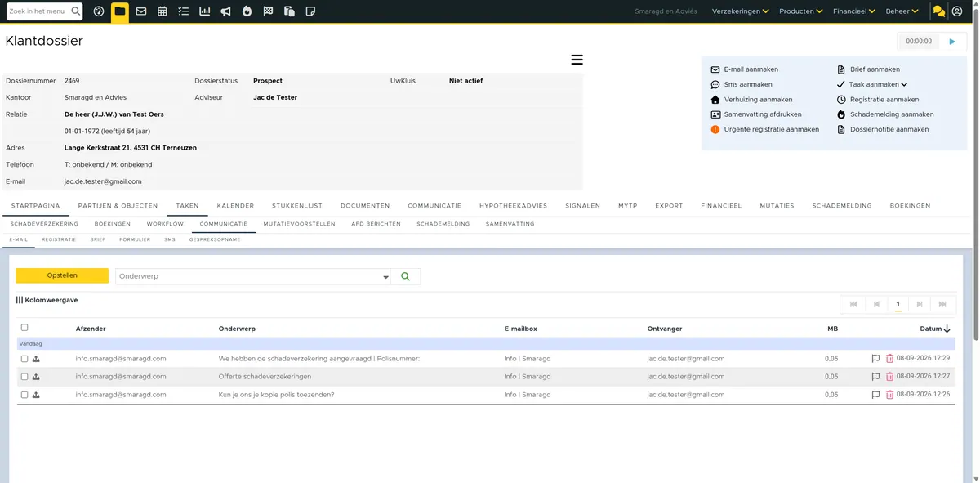Open the user profile icon

click(x=957, y=11)
